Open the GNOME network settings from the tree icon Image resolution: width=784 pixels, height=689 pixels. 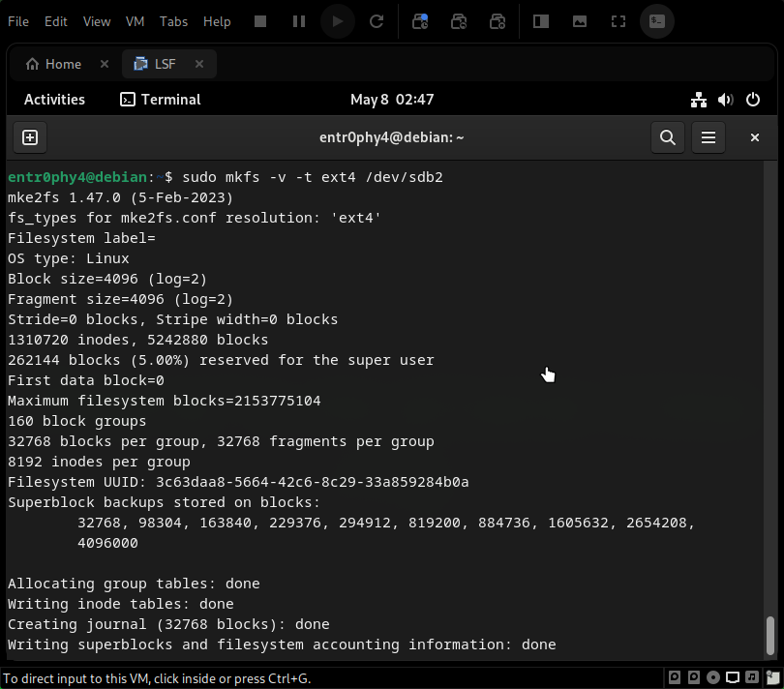tap(699, 99)
